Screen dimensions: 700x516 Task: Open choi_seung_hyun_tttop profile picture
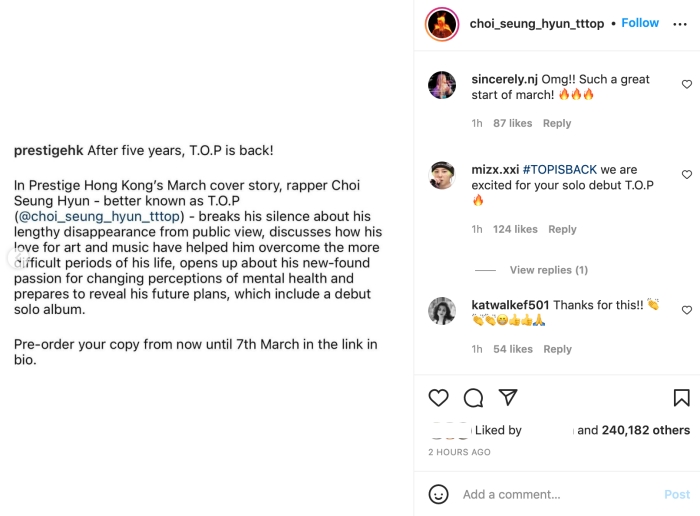tap(441, 24)
